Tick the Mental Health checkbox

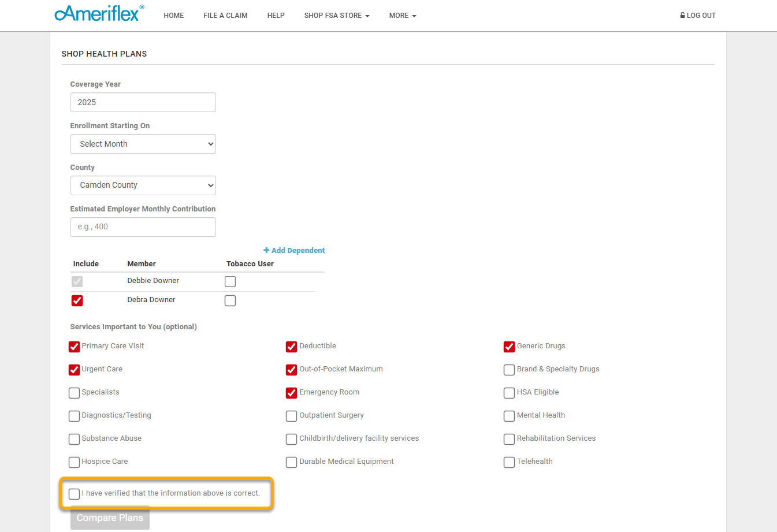[x=509, y=416]
